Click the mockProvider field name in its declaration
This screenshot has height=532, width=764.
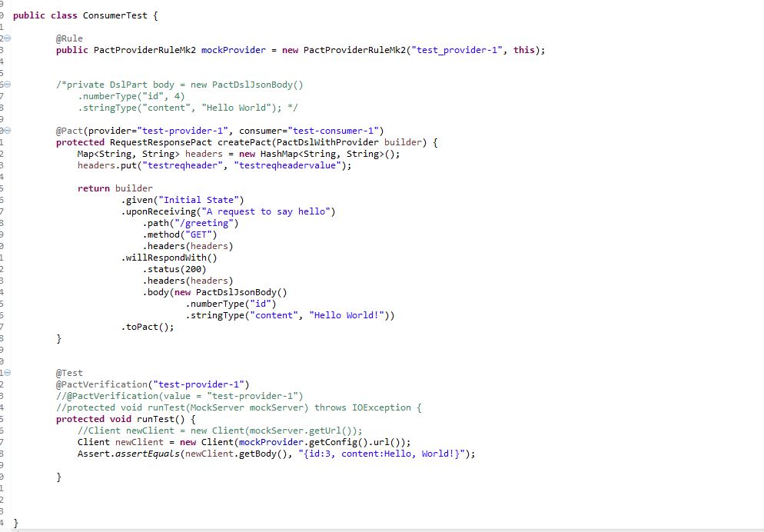coord(234,50)
